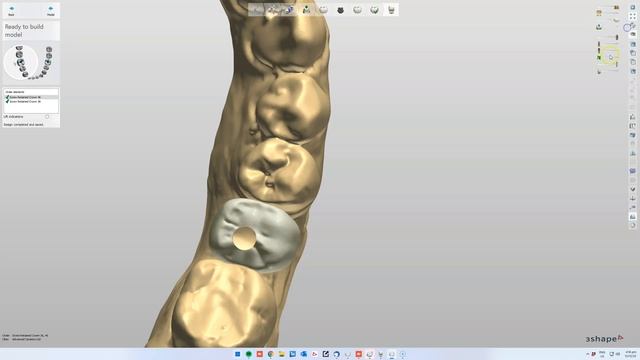Open the blue S-shaped workflow step icon
The height and width of the screenshot is (360, 640).
(289, 10)
